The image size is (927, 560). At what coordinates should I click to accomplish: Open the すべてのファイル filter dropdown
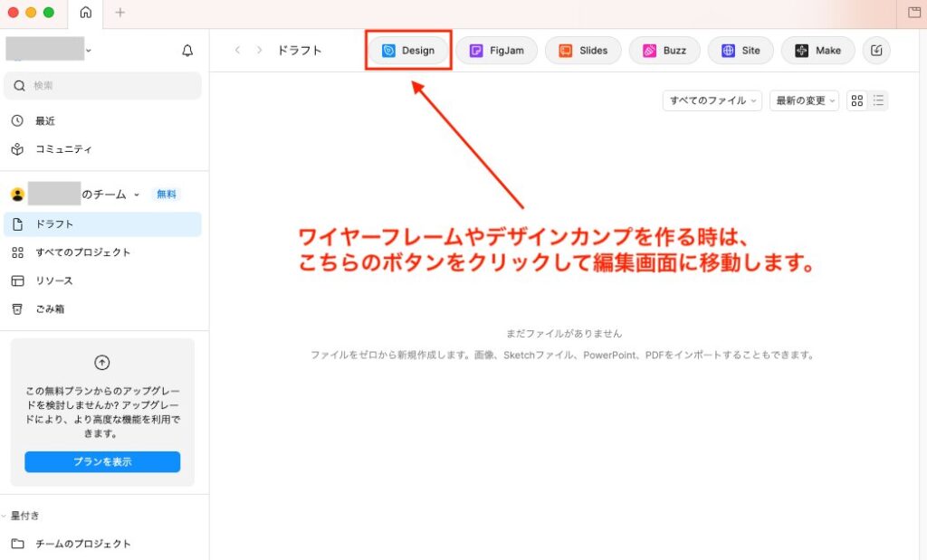(712, 100)
